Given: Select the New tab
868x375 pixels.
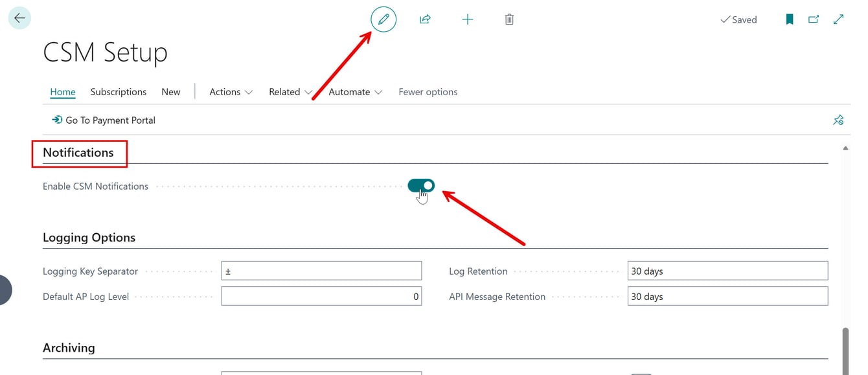Looking at the screenshot, I should (x=171, y=92).
